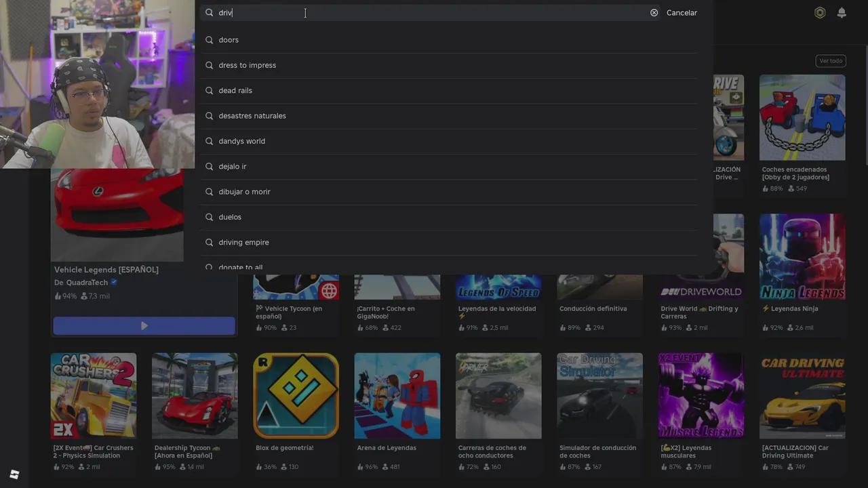Open the QuadraTech creator link
Viewport: 868px width, 488px height.
(x=87, y=283)
